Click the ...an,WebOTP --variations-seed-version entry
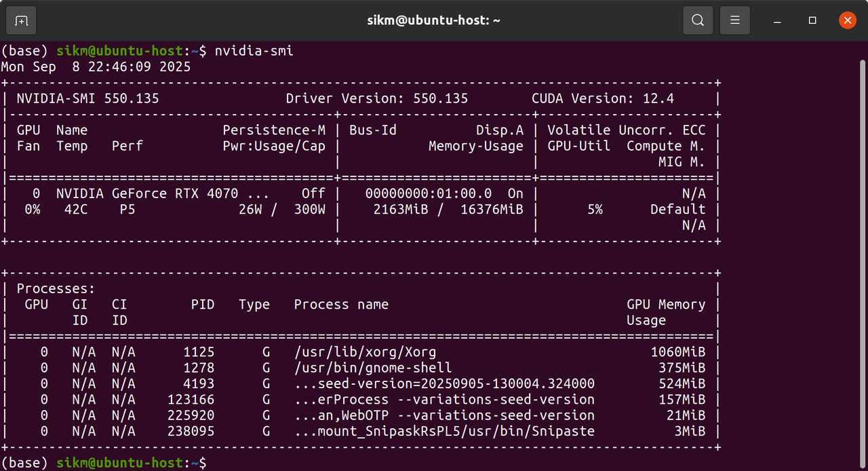Viewport: 868px width, 471px height. (x=444, y=415)
